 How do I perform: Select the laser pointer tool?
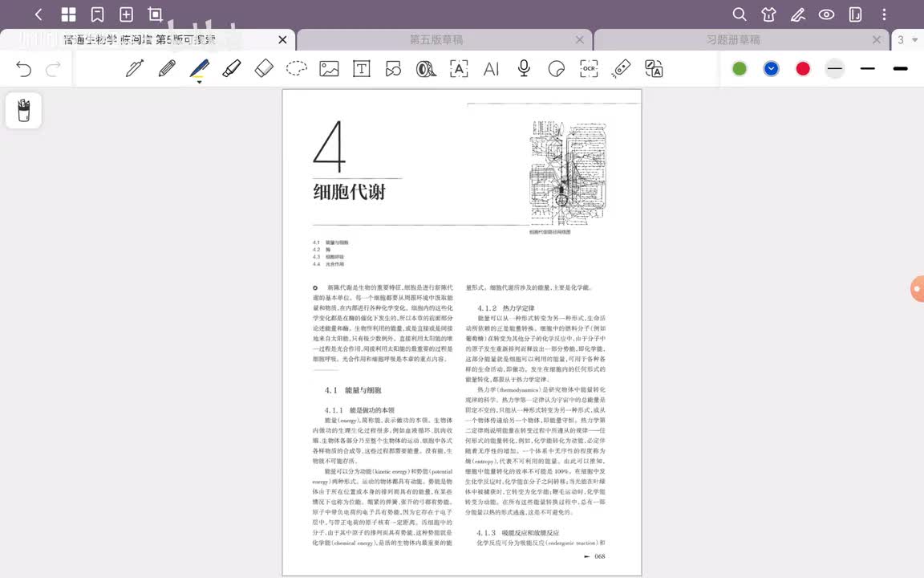621,68
